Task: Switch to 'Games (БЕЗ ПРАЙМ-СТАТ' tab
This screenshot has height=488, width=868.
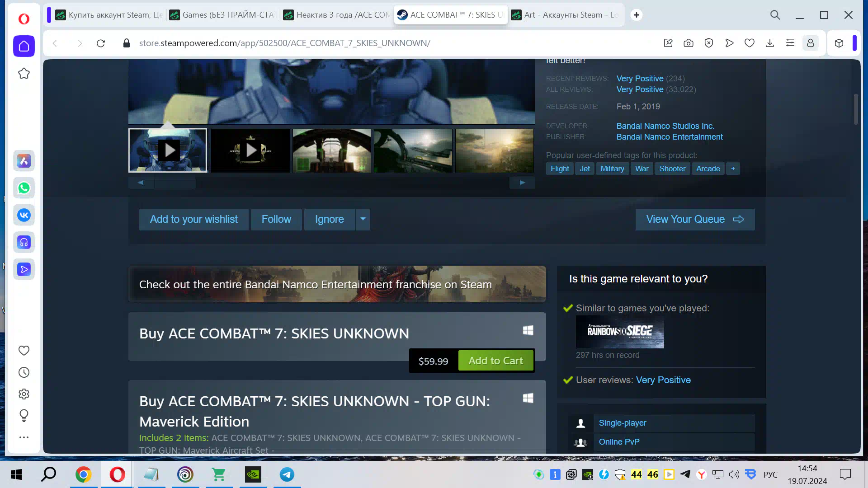Action: (x=222, y=15)
